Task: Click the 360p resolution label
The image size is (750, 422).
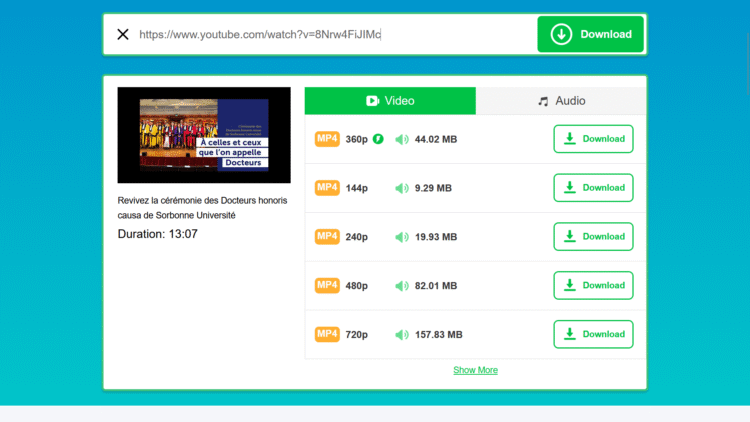Action: 356,139
